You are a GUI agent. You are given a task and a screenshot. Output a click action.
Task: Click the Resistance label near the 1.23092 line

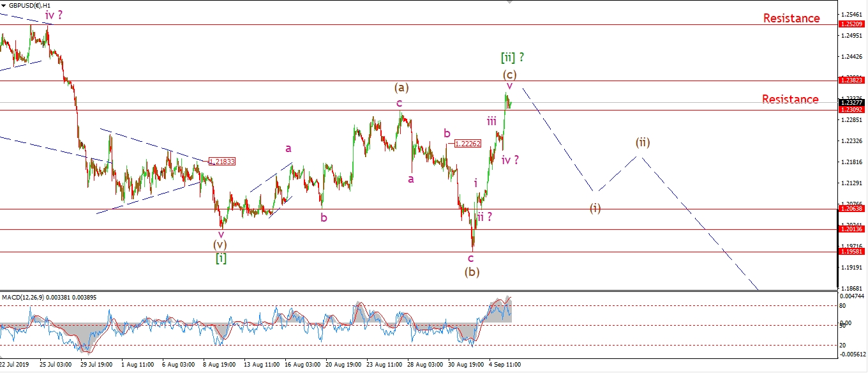[x=790, y=99]
